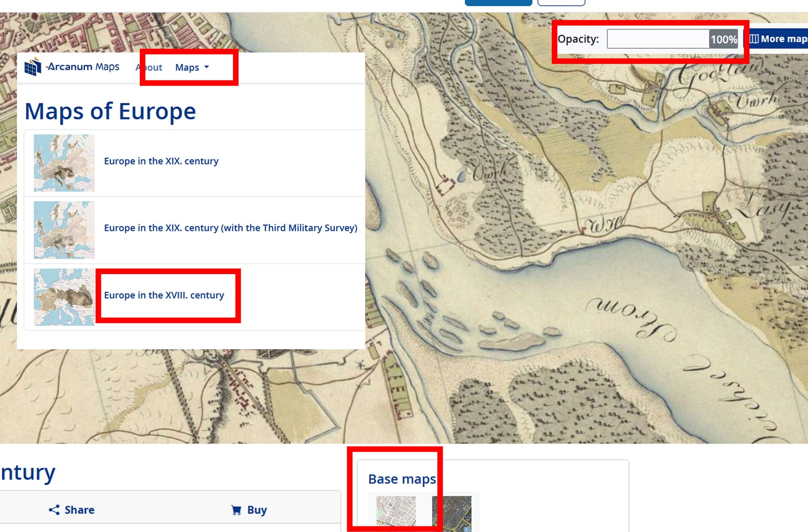Viewport: 808px width, 532px height.
Task: Click the Arcanum Maps brand text
Action: coord(84,67)
